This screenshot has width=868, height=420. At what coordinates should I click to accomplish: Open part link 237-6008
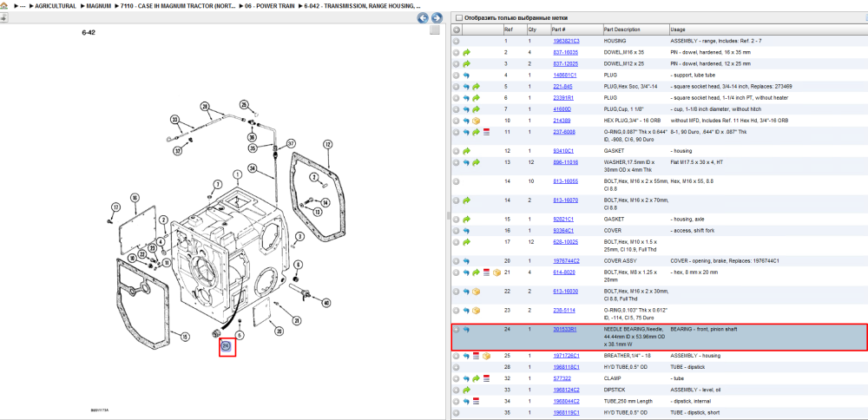[563, 132]
